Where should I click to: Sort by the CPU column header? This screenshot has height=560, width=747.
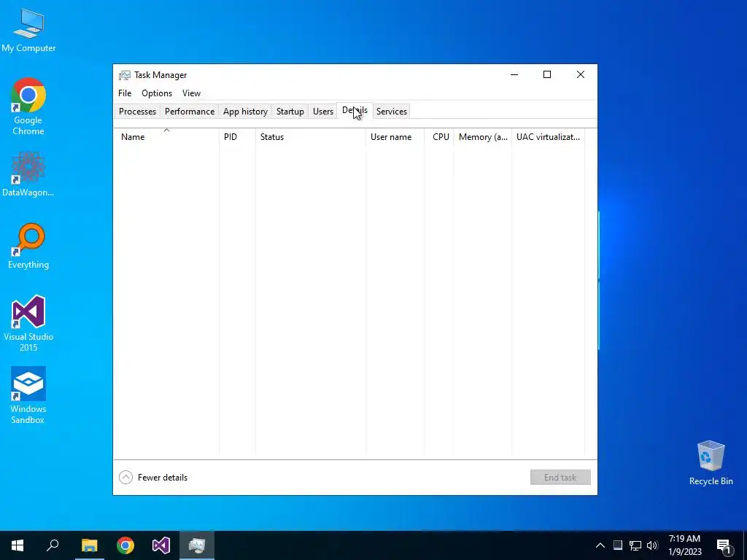pos(438,136)
